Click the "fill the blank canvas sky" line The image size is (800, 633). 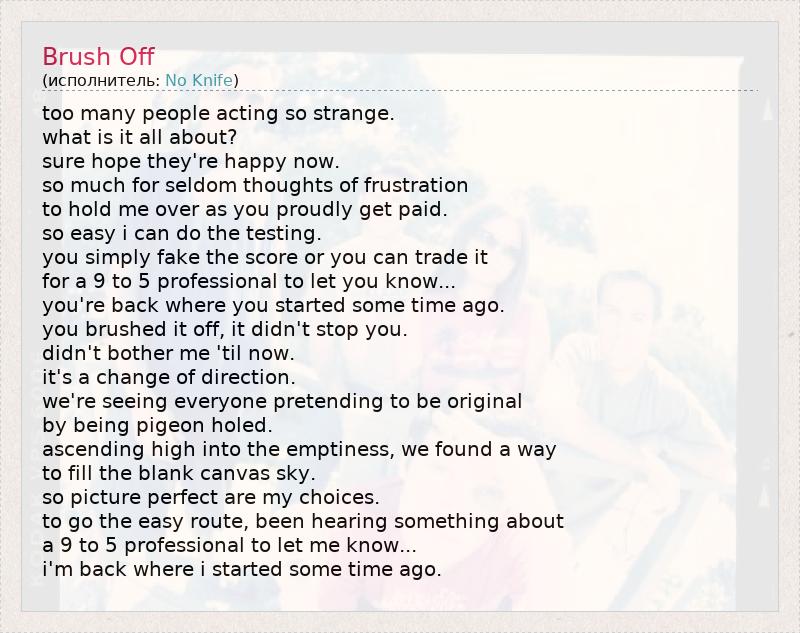click(179, 473)
